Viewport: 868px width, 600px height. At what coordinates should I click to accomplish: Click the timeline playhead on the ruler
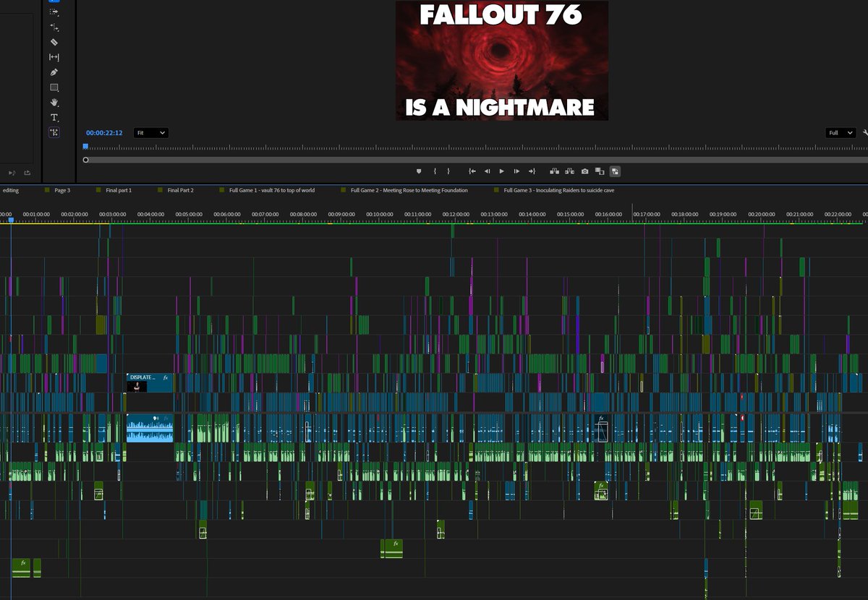click(11, 220)
